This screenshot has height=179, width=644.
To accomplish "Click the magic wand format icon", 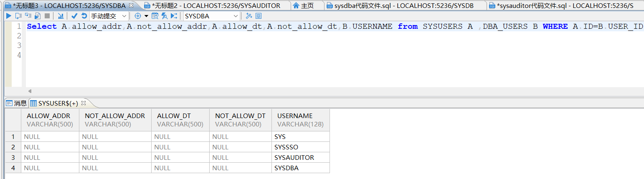I will pyautogui.click(x=248, y=16).
